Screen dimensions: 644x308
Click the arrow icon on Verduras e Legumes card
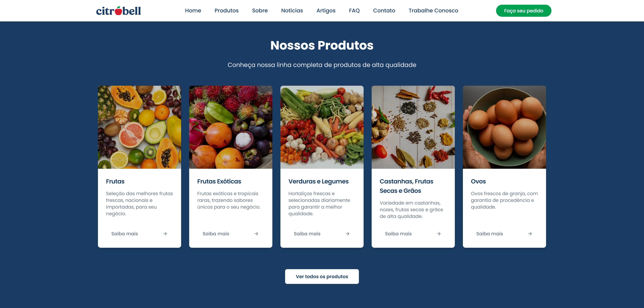347,234
